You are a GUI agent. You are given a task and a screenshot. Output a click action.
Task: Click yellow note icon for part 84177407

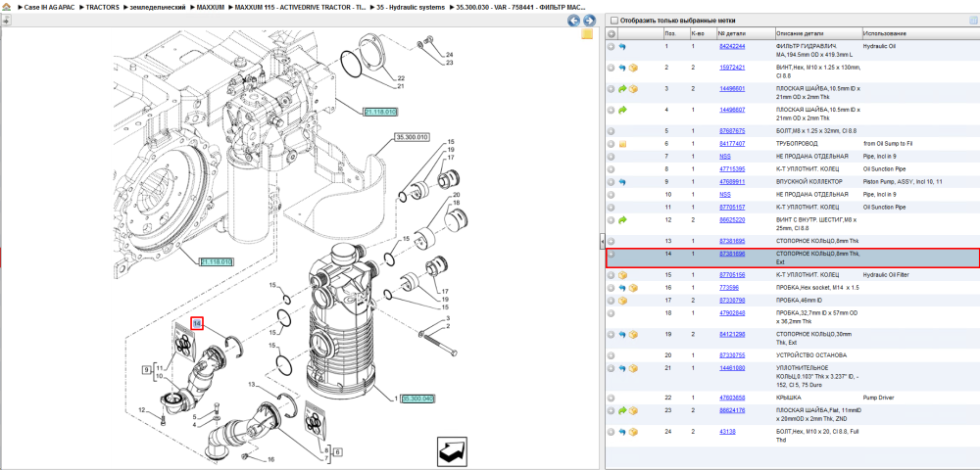622,144
